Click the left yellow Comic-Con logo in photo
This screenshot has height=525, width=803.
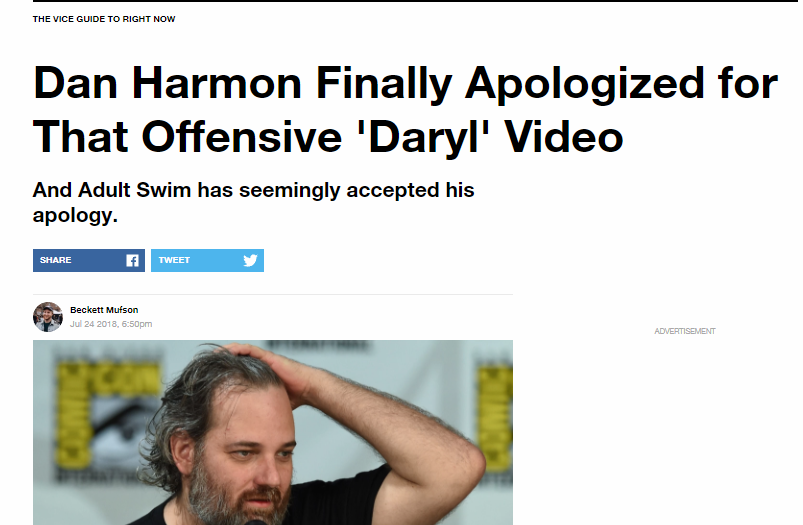coord(108,417)
